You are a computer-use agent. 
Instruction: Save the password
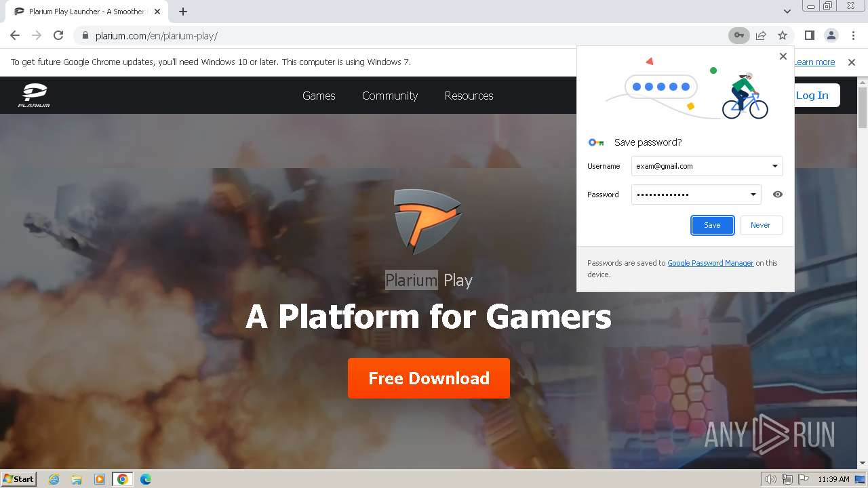coord(712,225)
